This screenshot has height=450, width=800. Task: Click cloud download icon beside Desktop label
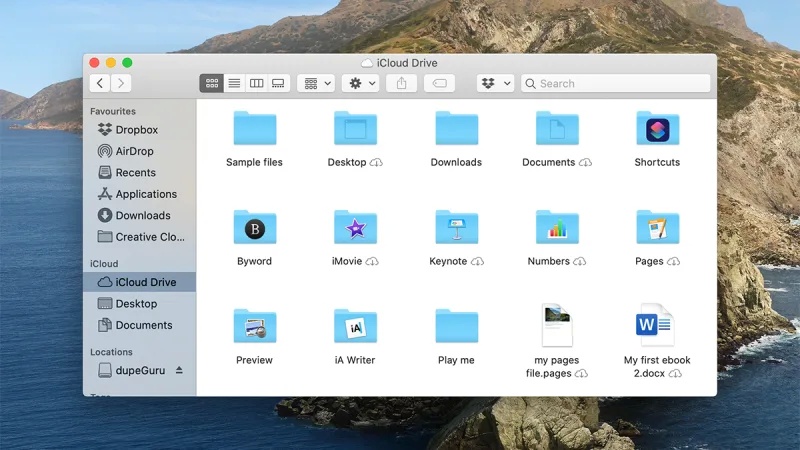[376, 163]
